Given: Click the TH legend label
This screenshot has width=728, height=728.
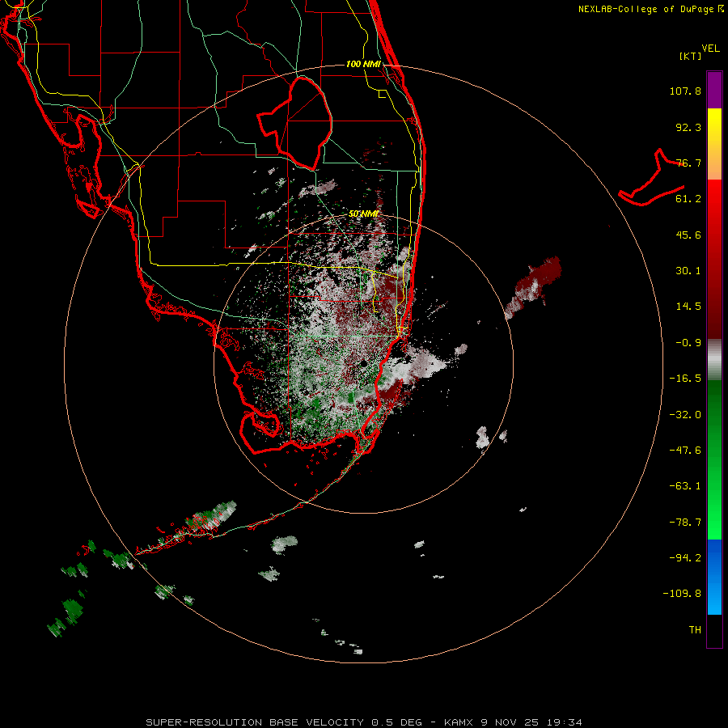Looking at the screenshot, I should (x=695, y=630).
